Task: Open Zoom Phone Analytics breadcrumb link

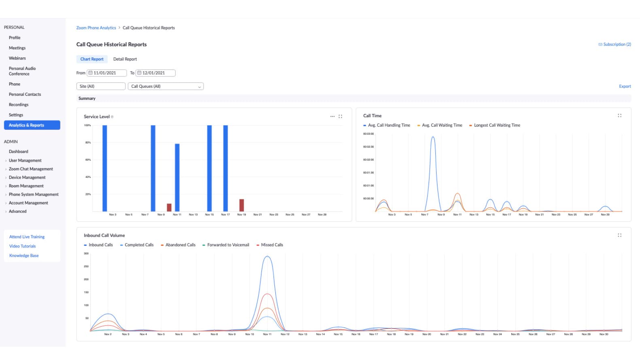Action: 96,28
